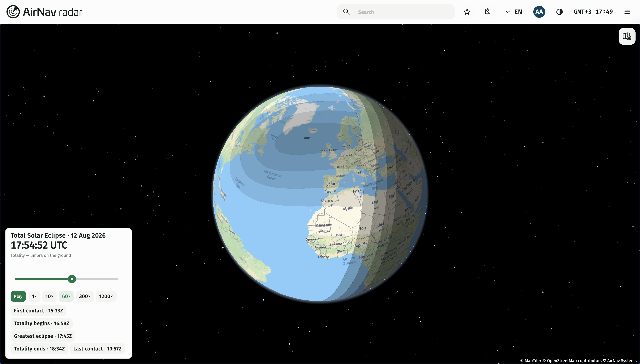Viewport: 640px width, 364px height.
Task: Click the GMT+3 17:49 clock
Action: (x=593, y=12)
